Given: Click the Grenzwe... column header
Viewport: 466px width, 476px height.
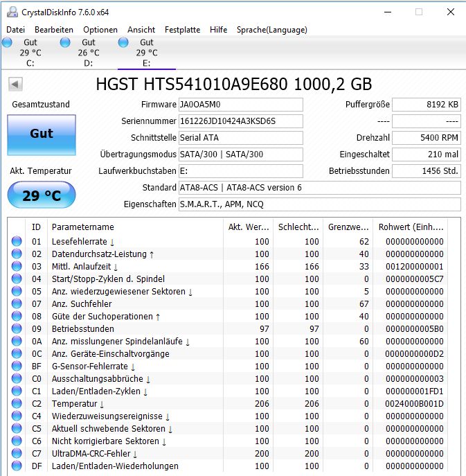Looking at the screenshot, I should click(348, 227).
